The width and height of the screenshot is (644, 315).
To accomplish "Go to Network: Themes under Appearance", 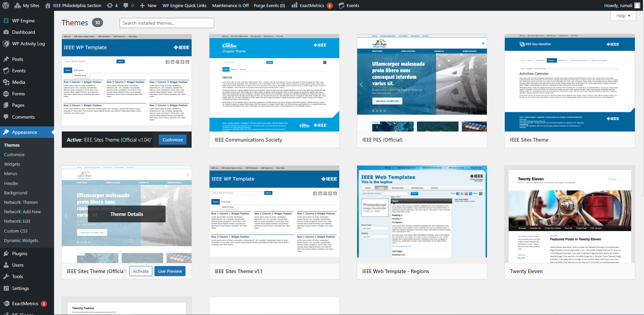I will [x=21, y=202].
